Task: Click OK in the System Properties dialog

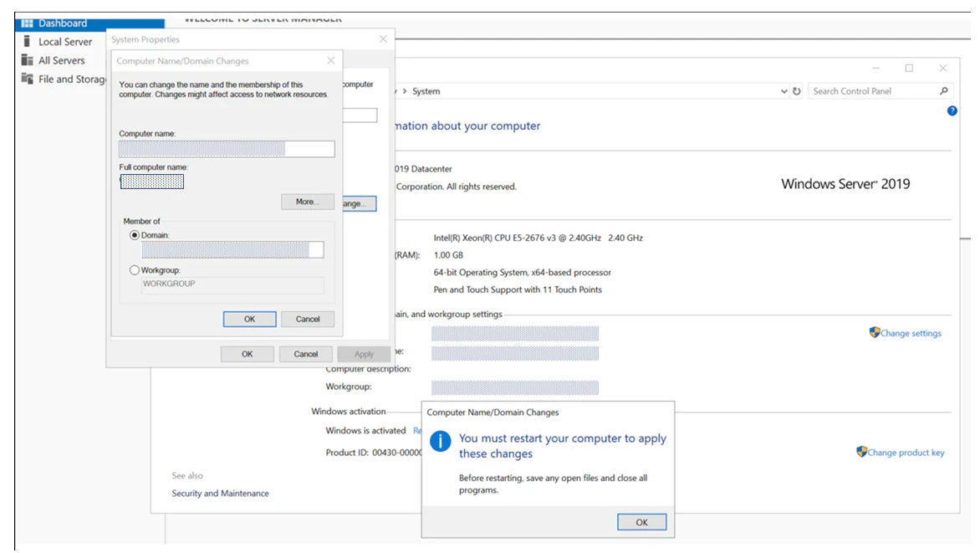Action: (x=248, y=354)
